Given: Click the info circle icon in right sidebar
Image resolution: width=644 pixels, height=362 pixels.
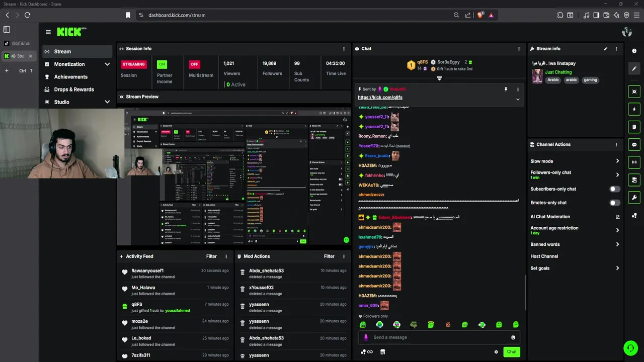Looking at the screenshot, I should (x=634, y=51).
